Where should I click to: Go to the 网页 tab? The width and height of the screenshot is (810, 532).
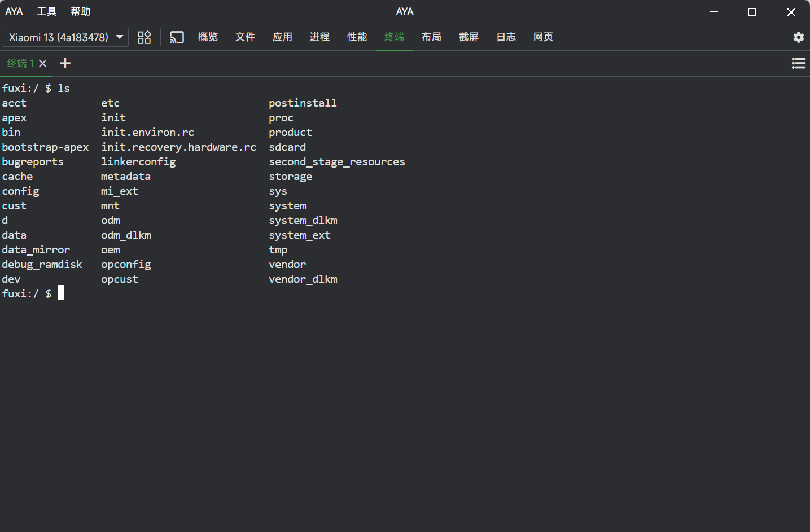click(x=543, y=37)
